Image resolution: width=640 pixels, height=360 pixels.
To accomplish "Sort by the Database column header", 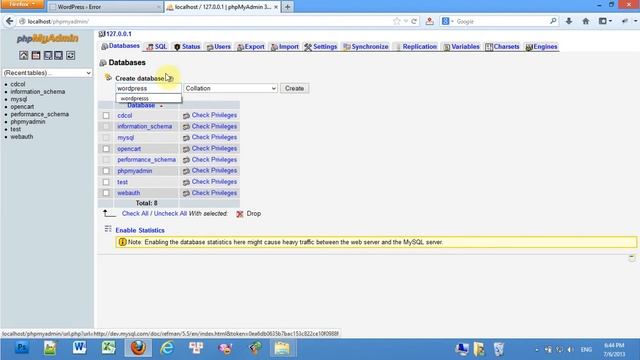I will coord(141,105).
